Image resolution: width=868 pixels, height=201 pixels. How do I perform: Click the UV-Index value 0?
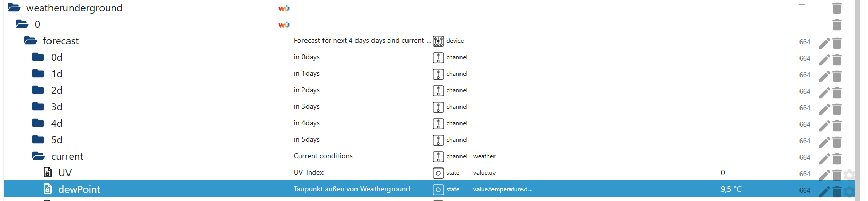[723, 173]
